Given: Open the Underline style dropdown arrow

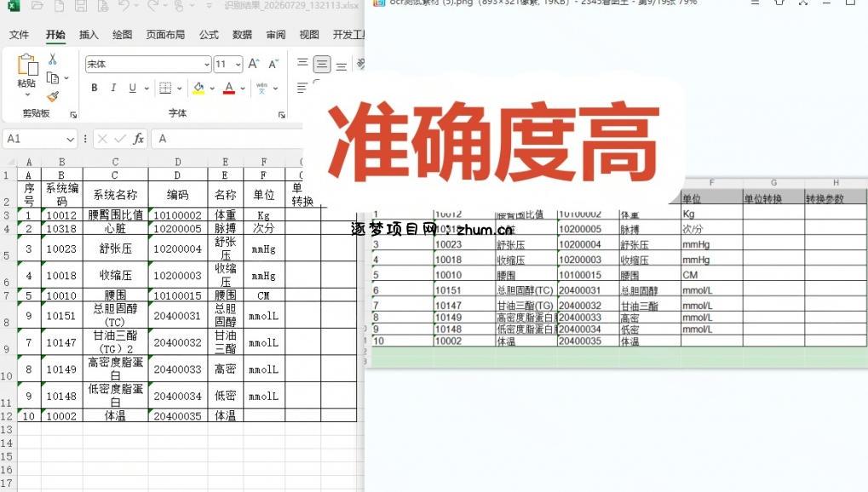Looking at the screenshot, I should (x=147, y=88).
